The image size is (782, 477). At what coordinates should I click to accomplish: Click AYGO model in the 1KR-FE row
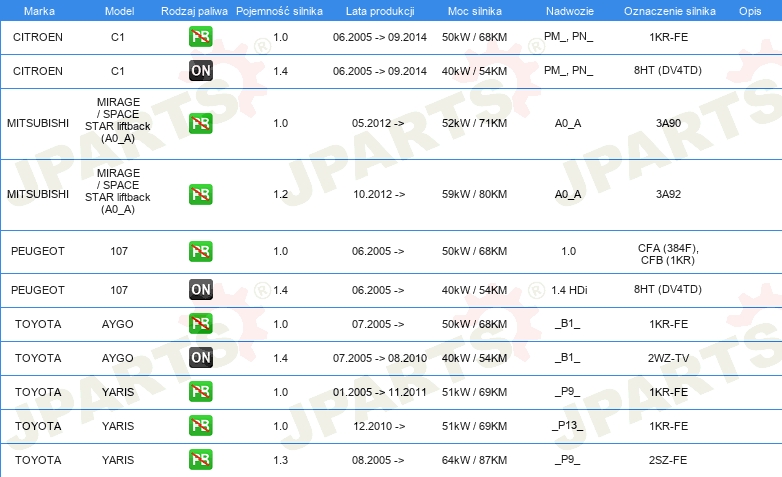tap(118, 324)
